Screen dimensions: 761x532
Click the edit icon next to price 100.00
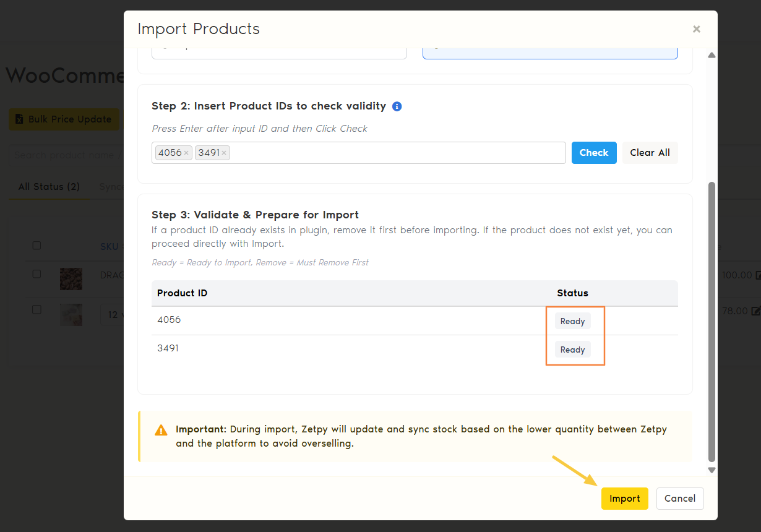click(757, 276)
